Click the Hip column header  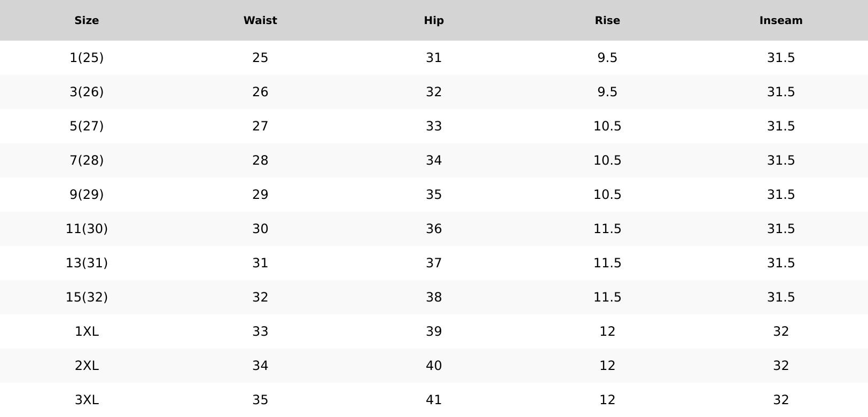[x=434, y=20]
